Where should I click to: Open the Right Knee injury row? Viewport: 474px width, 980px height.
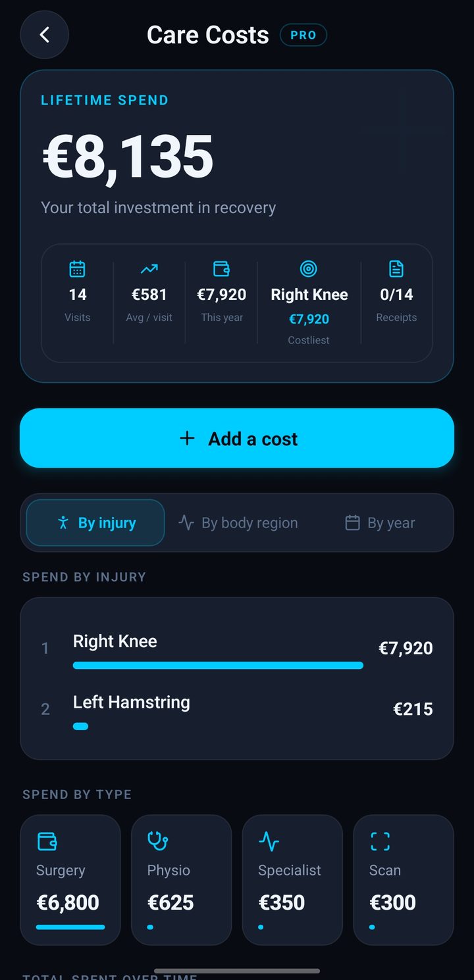237,649
